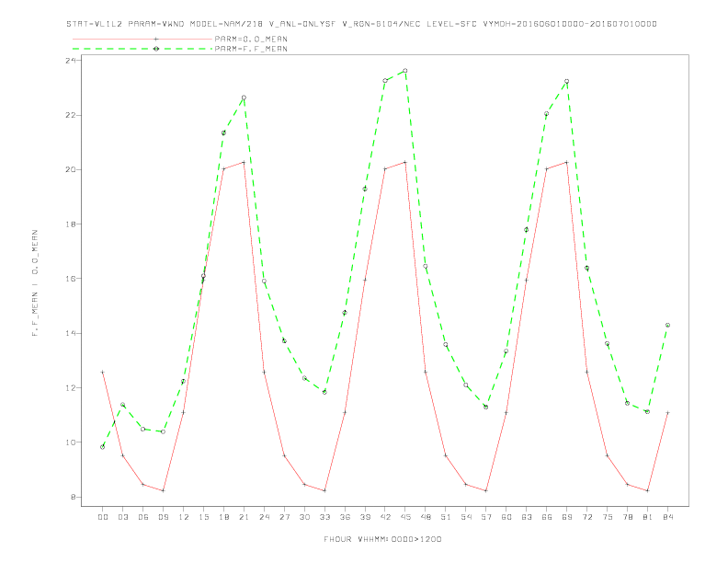Image resolution: width=728 pixels, height=563 pixels.
Task: Click x-axis tick label 57
Action: 486,517
